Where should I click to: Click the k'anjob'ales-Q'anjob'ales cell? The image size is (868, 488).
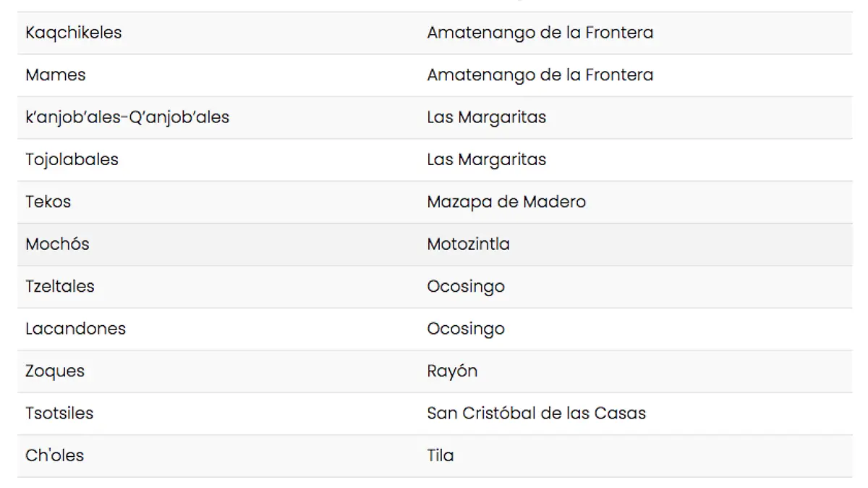point(127,117)
